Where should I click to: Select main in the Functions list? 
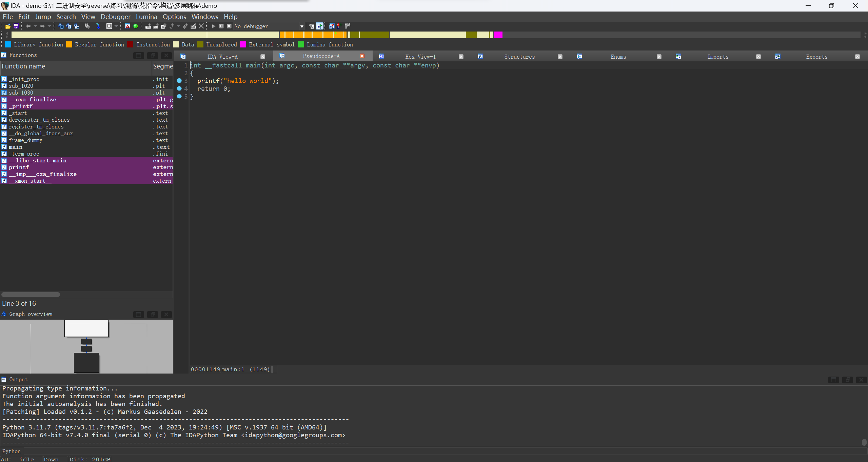pos(16,147)
